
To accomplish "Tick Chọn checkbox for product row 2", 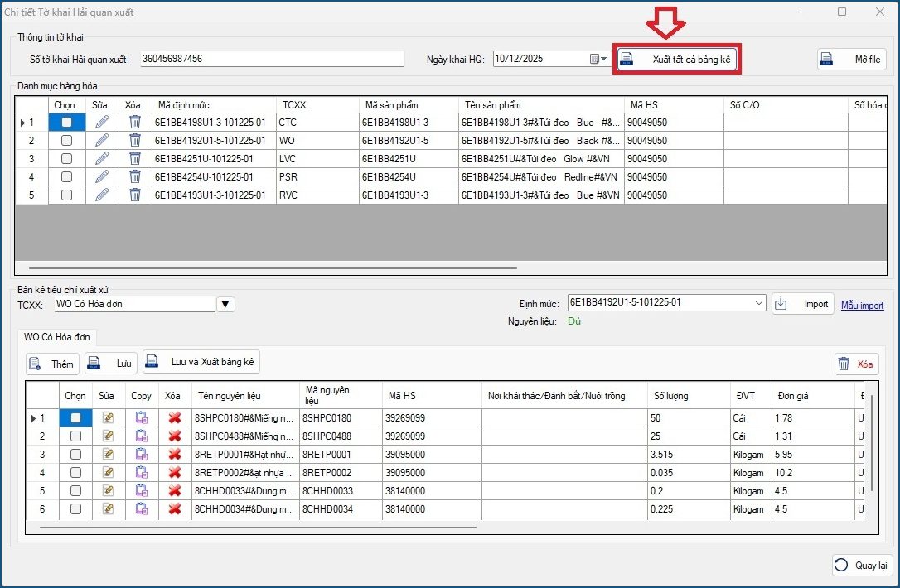I will coord(66,141).
